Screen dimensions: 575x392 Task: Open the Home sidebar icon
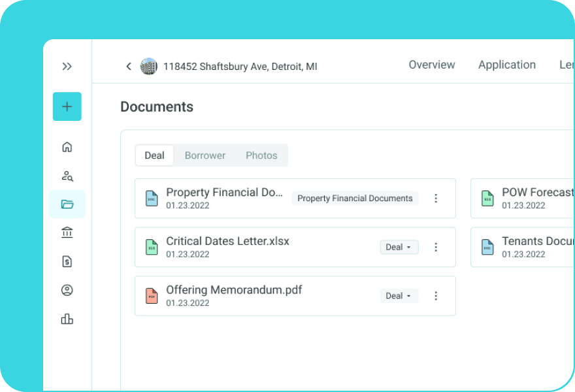pyautogui.click(x=67, y=147)
